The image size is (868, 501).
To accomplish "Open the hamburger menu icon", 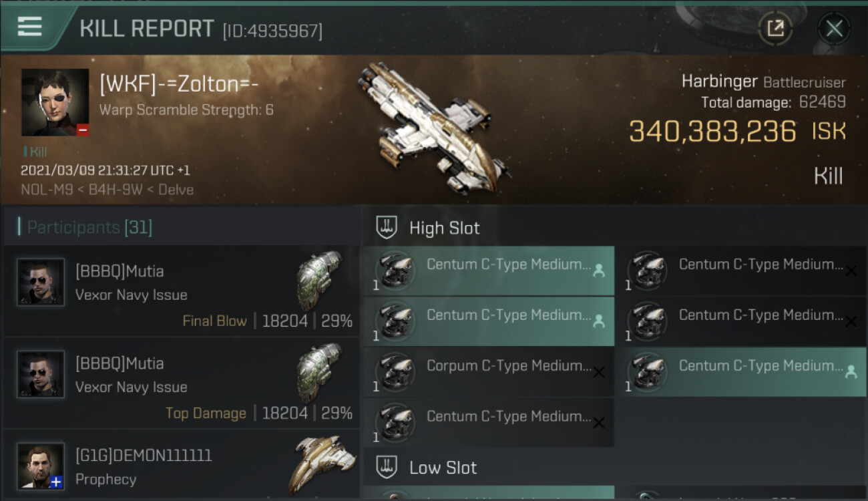I will (x=30, y=27).
